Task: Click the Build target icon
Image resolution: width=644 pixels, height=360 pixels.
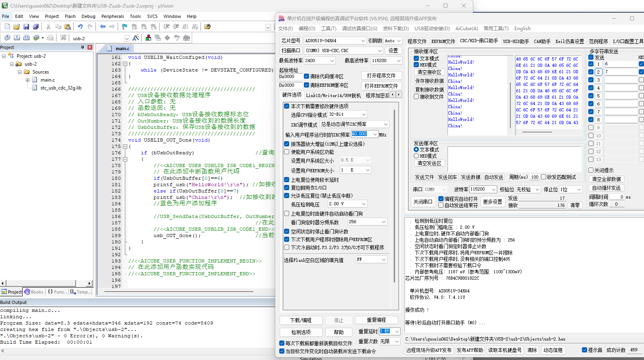Action: [17, 38]
